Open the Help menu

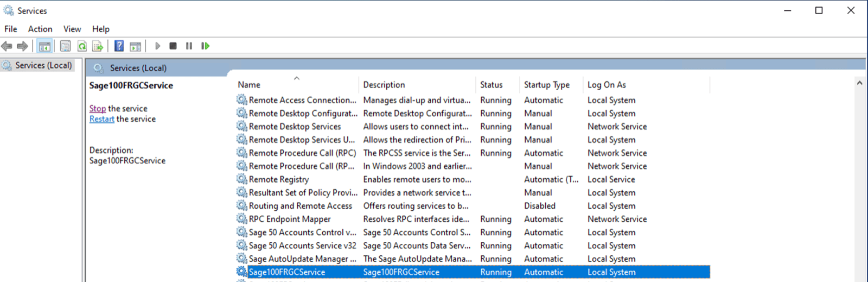[x=101, y=29]
